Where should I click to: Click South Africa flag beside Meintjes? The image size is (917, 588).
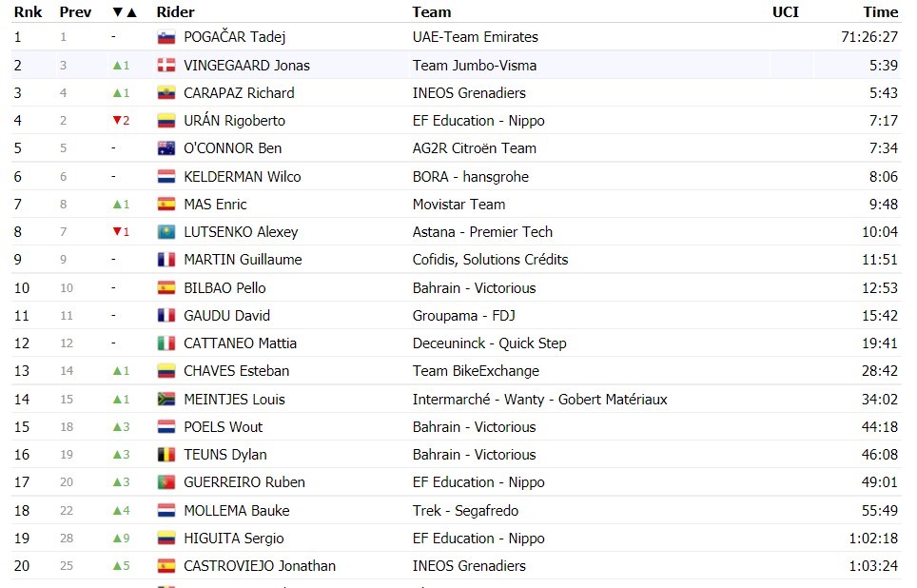coord(166,400)
